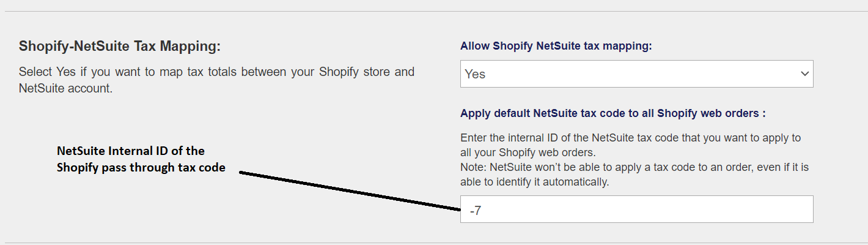
Task: Click the 'Note: NetSuite won't be able' text
Action: (634, 167)
